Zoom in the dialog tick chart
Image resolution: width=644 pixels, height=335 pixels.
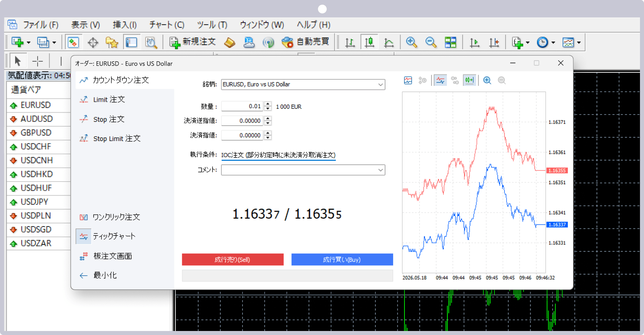coord(487,80)
